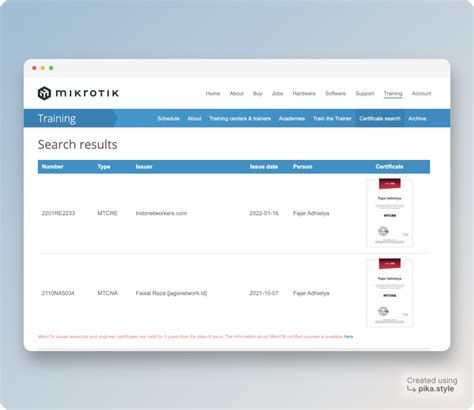Screen dimensions: 474x410
Task: Select the Training navigation item
Action: [393, 93]
